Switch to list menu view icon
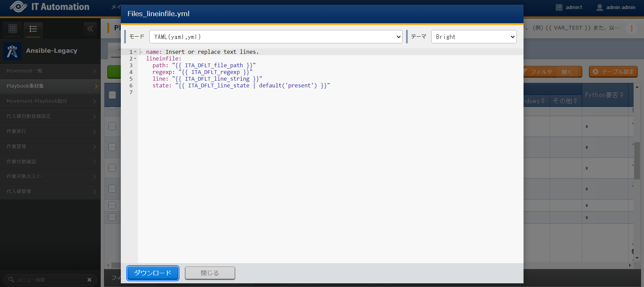Viewport: 644px width, 287px height. coord(33,29)
